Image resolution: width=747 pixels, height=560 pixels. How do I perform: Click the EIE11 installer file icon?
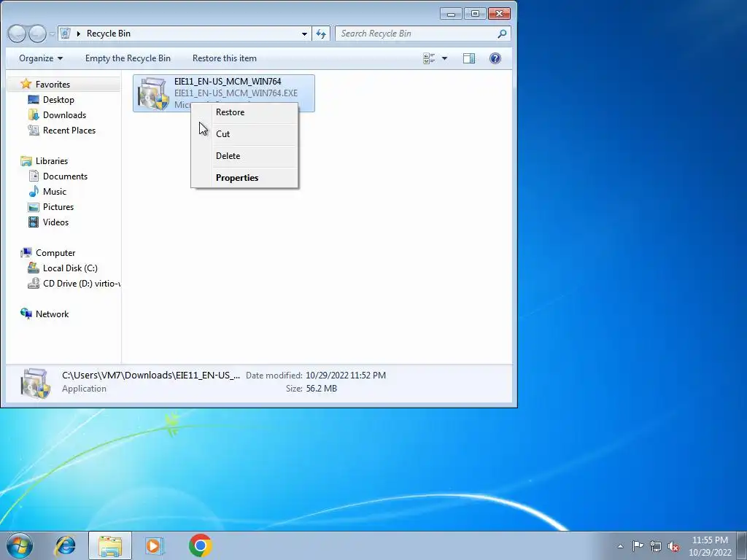coord(153,94)
